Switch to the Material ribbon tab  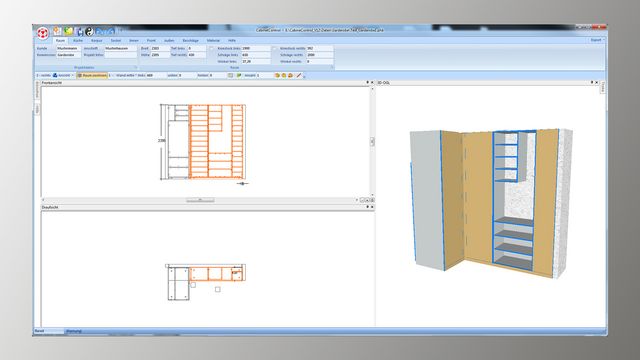pos(213,40)
